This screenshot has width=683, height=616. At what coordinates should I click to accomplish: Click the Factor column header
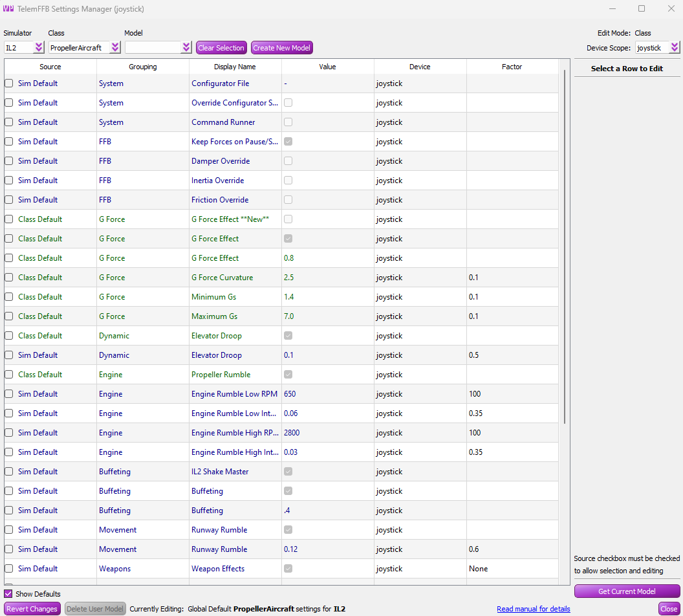tap(512, 67)
